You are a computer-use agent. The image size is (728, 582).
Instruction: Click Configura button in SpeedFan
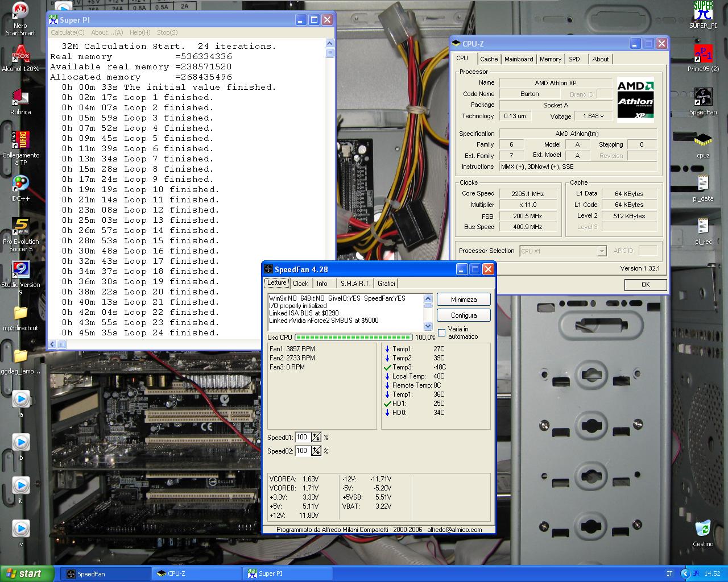(x=464, y=315)
